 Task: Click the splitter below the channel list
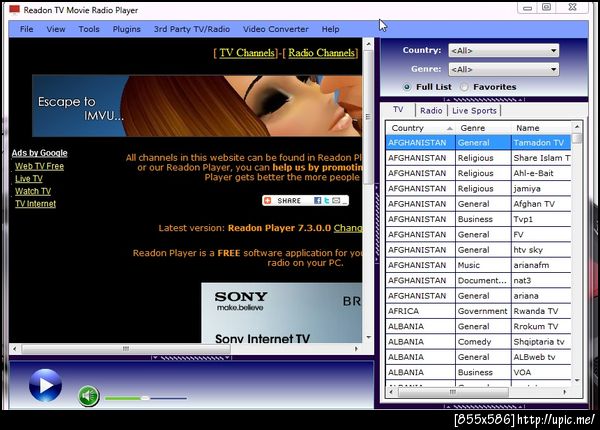click(484, 406)
